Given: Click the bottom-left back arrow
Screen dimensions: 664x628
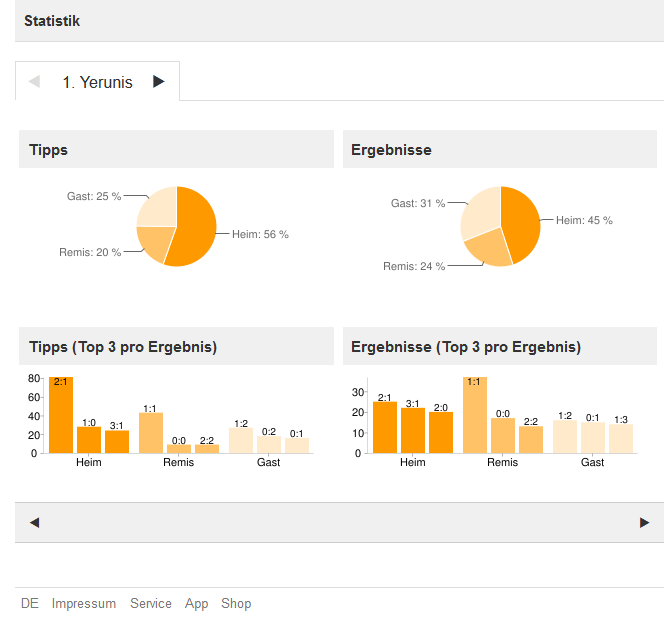Looking at the screenshot, I should [x=34, y=522].
